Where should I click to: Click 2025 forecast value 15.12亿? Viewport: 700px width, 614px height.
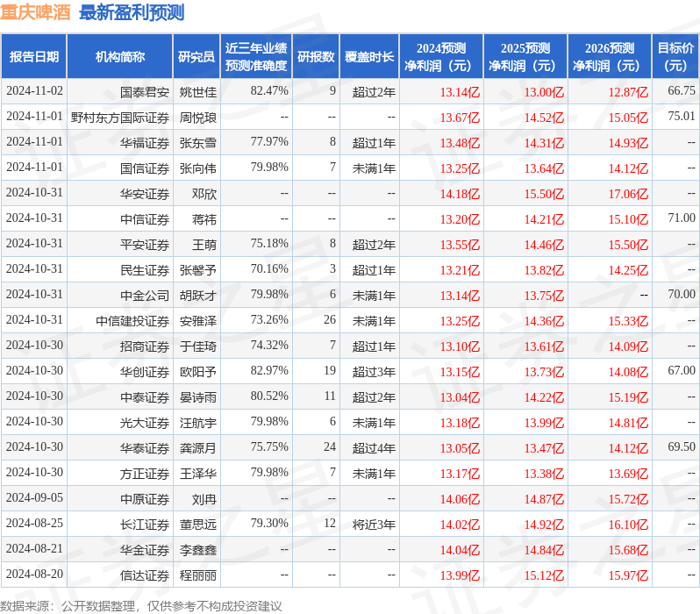click(544, 575)
